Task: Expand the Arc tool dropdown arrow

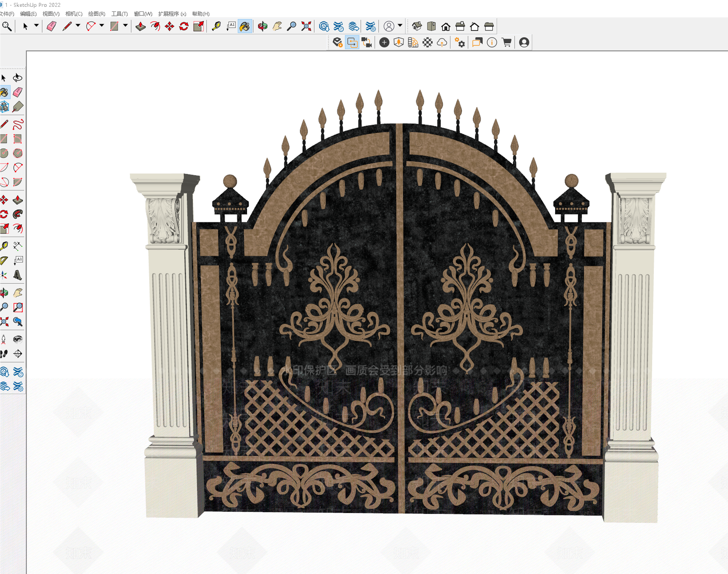Action: coord(101,26)
